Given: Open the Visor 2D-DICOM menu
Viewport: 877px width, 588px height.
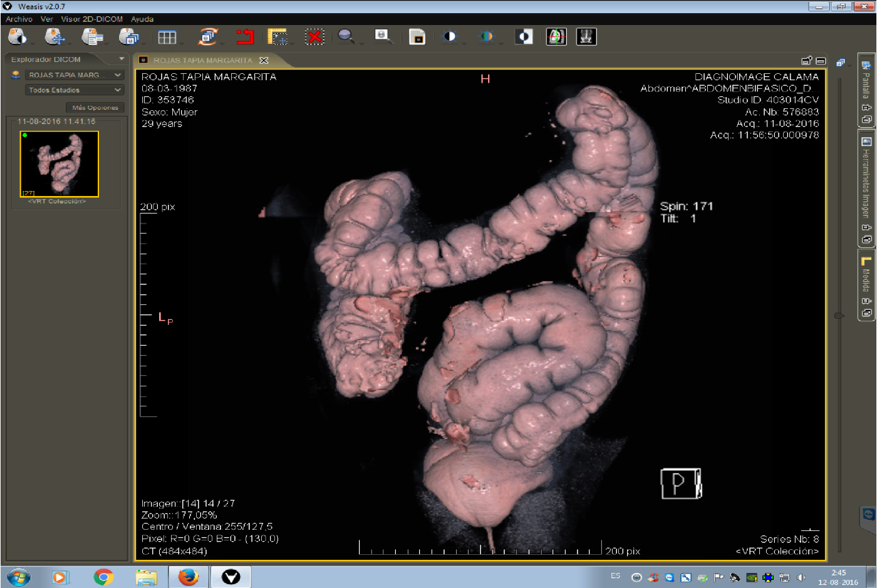Looking at the screenshot, I should tap(91, 19).
